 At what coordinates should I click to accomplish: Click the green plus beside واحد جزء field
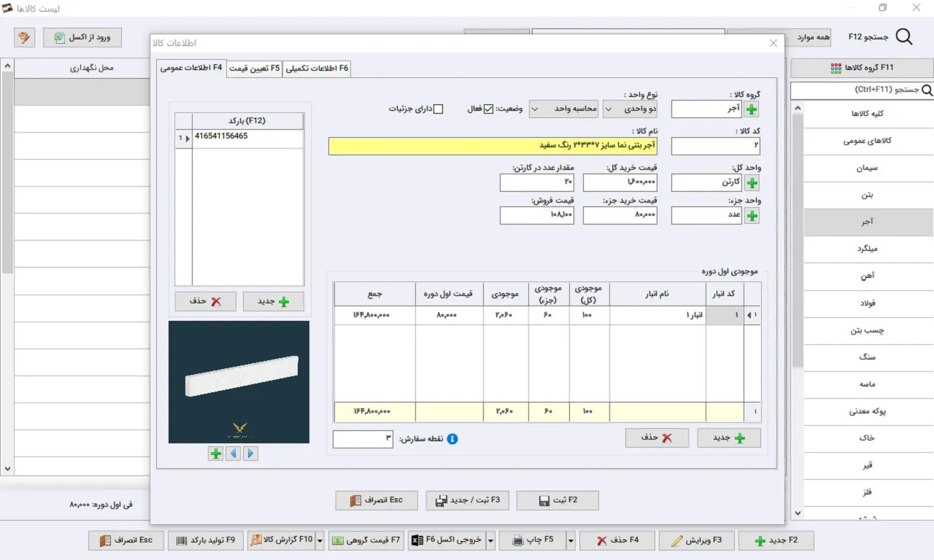pos(752,216)
